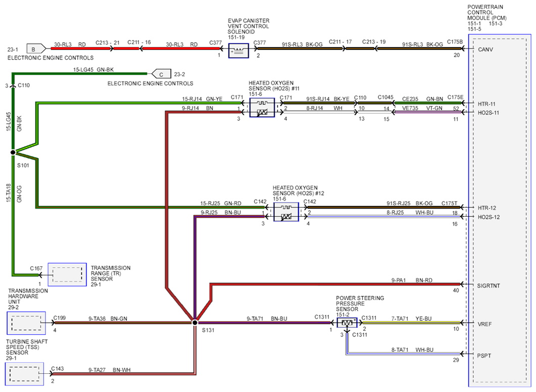Viewport: 536px width, 392px height.
Task: Select the PSPT pin label on PCM
Action: (x=484, y=356)
